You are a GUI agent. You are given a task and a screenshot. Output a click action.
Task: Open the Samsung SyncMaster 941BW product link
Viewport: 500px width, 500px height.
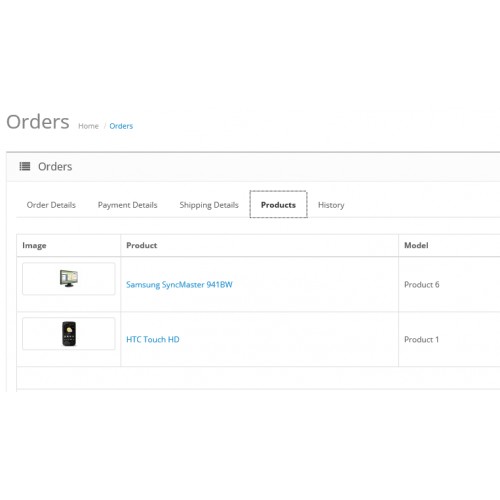[179, 284]
